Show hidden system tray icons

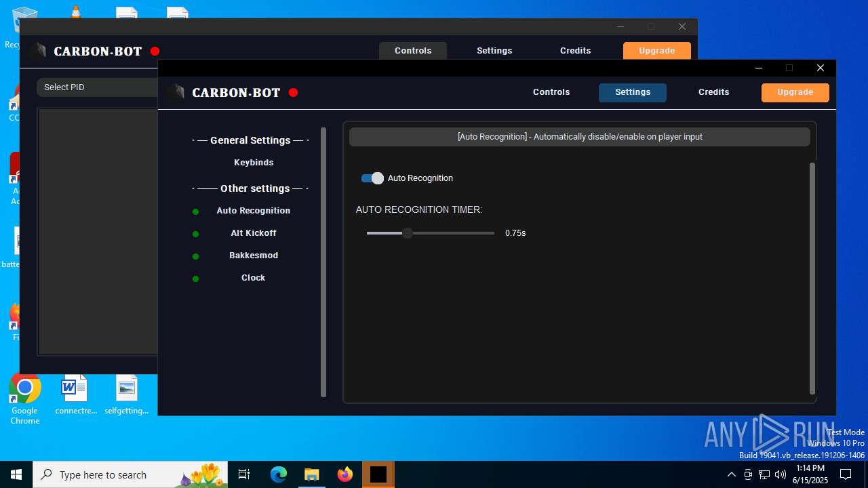pyautogui.click(x=731, y=474)
